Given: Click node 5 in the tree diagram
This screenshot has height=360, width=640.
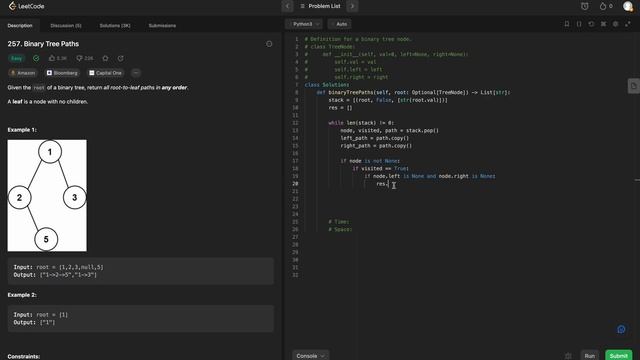Looking at the screenshot, I should pos(46,239).
